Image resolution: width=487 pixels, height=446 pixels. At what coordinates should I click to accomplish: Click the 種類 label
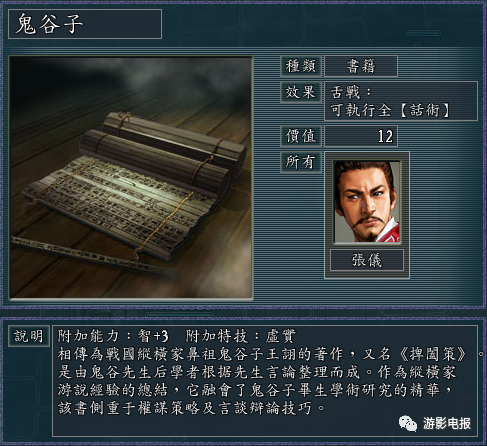300,66
